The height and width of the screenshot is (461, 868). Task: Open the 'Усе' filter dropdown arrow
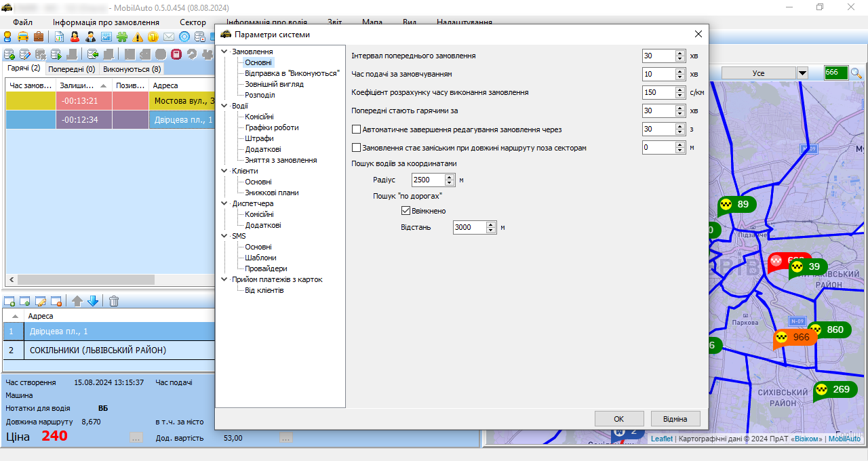pyautogui.click(x=802, y=73)
